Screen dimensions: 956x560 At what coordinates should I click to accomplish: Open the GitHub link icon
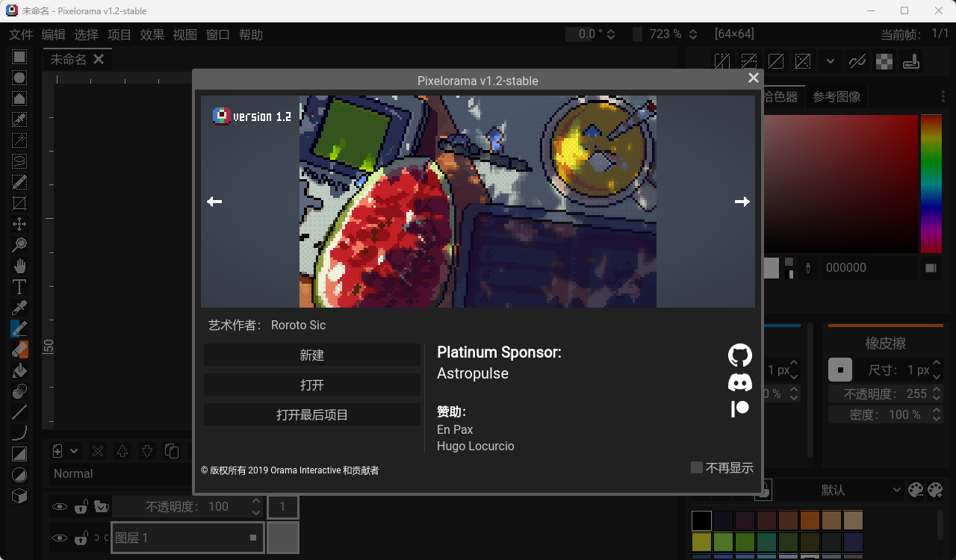pyautogui.click(x=739, y=355)
